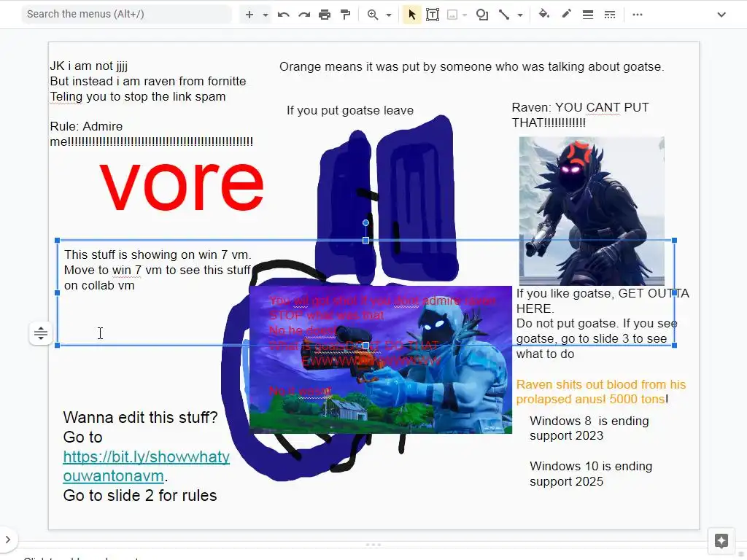Click the Search the menus field
747x560 pixels.
[126, 15]
